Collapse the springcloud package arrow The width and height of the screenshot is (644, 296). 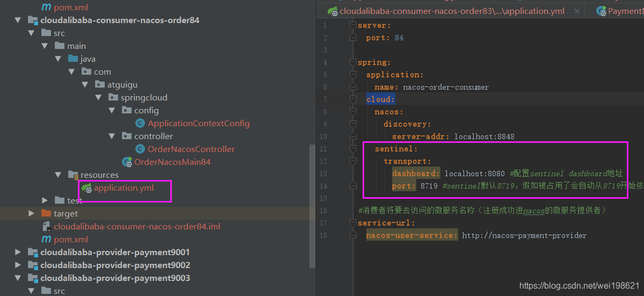point(99,98)
